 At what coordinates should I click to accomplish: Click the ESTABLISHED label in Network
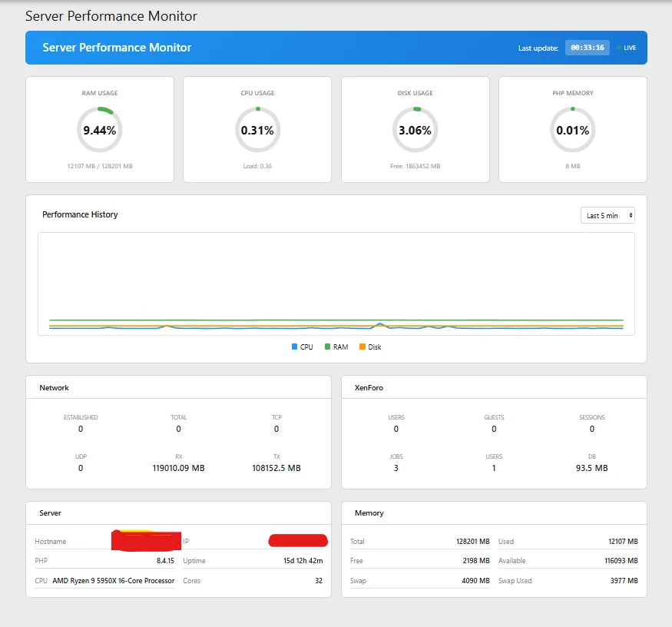click(x=81, y=417)
